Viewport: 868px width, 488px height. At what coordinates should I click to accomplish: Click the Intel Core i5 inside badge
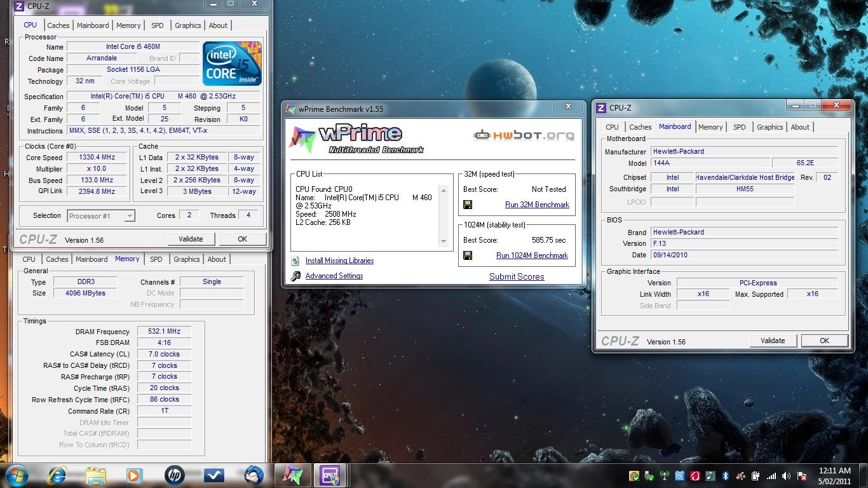[232, 64]
